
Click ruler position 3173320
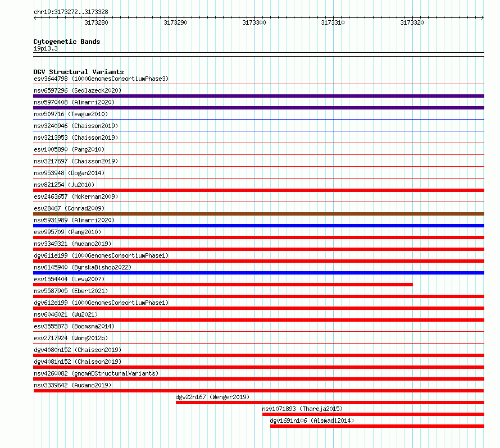[x=412, y=22]
